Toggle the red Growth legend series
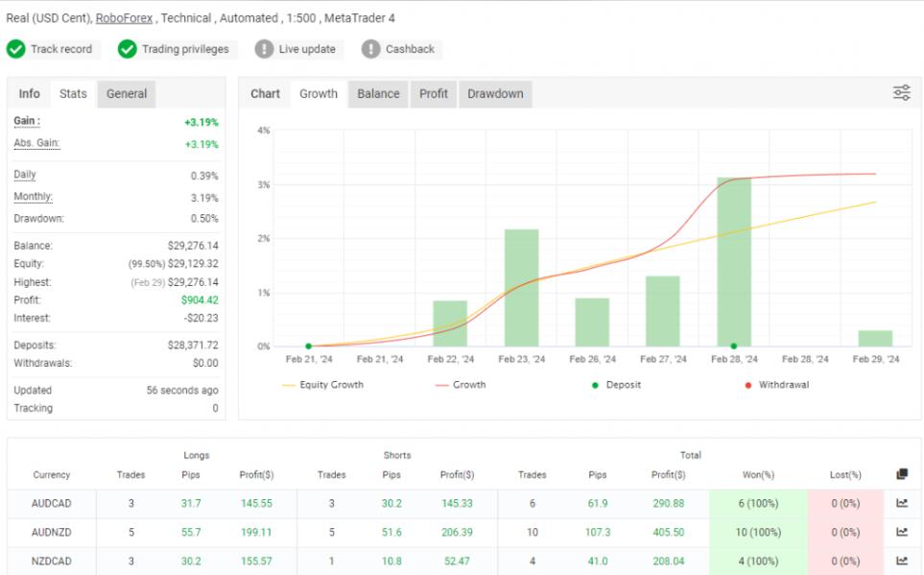Screen dimensions: 924x575 pyautogui.click(x=460, y=385)
